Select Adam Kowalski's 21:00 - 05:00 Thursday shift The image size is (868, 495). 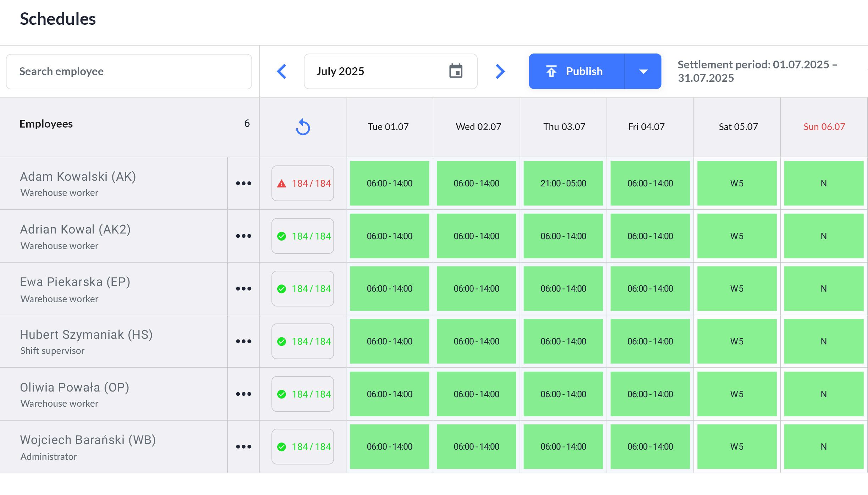[x=563, y=184]
